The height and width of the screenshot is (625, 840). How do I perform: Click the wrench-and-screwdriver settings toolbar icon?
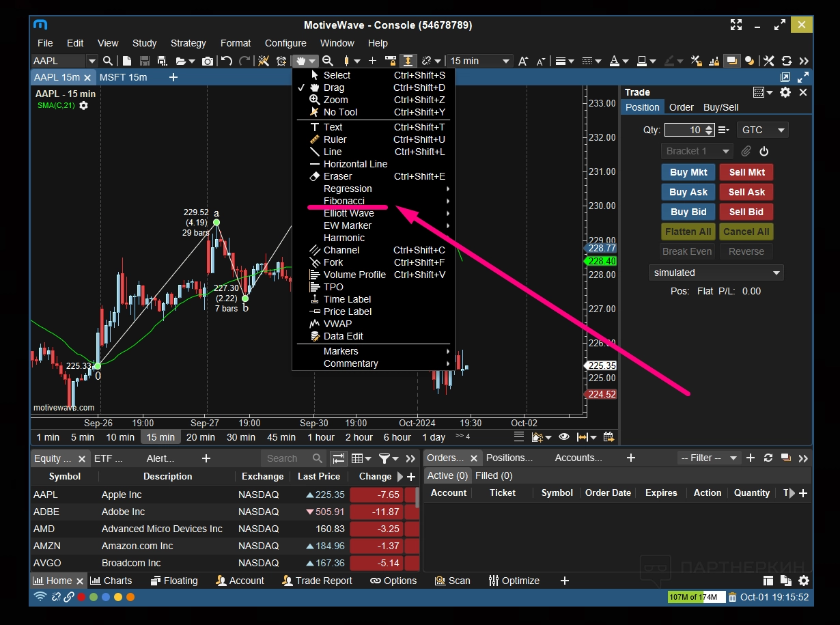[768, 61]
